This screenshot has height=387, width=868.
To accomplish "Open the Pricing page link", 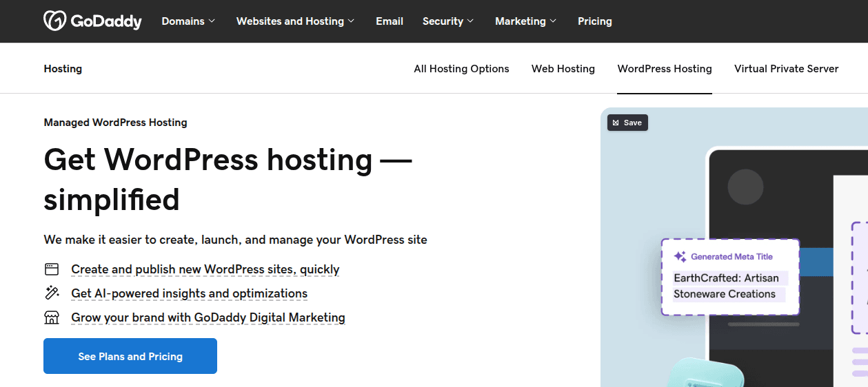I will (x=594, y=21).
